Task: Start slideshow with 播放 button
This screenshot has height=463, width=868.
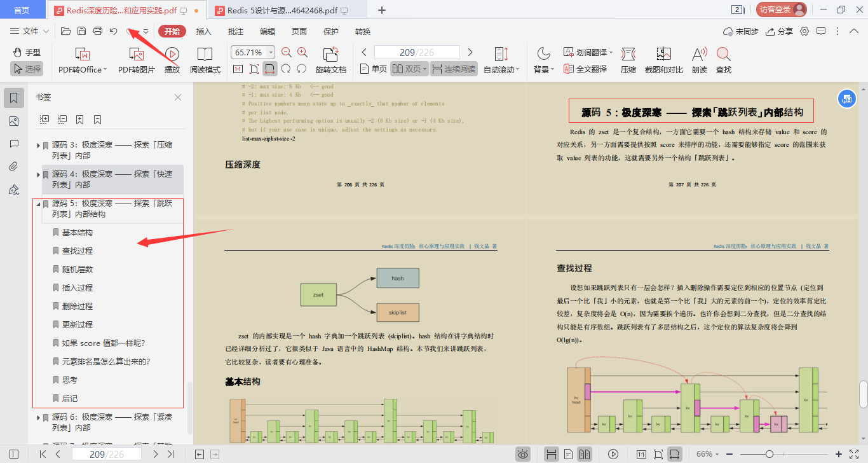Action: (x=172, y=60)
